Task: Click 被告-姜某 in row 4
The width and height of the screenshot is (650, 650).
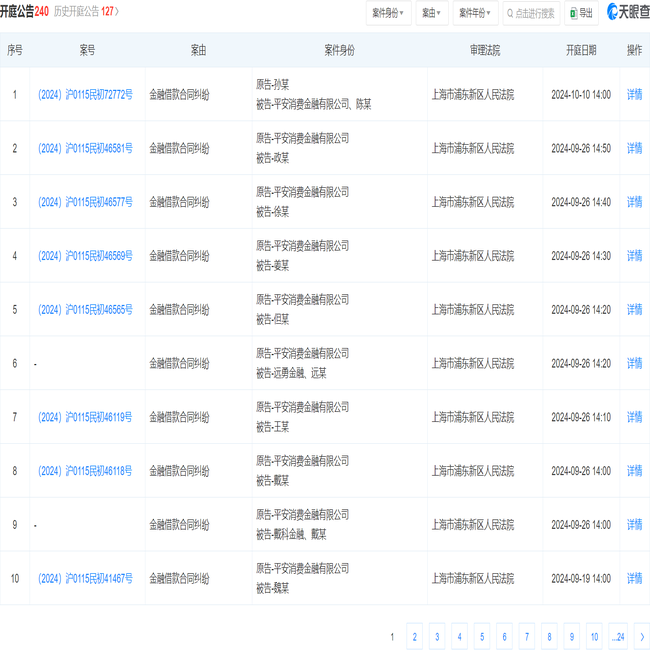Action: pos(272,266)
